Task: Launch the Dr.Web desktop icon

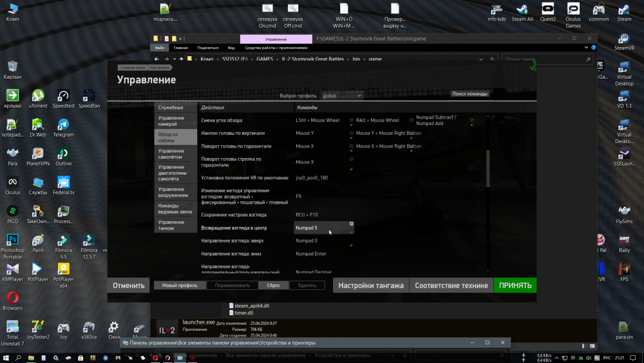Action: point(38,128)
